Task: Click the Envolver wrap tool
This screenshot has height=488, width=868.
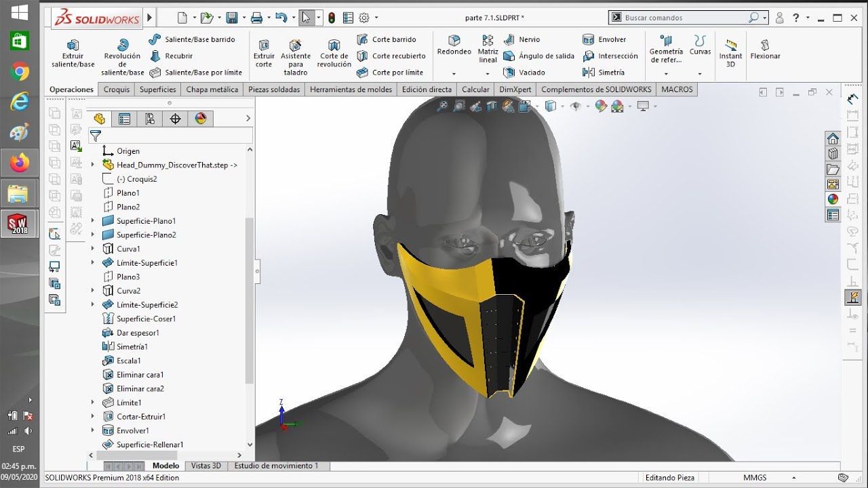Action: [604, 39]
